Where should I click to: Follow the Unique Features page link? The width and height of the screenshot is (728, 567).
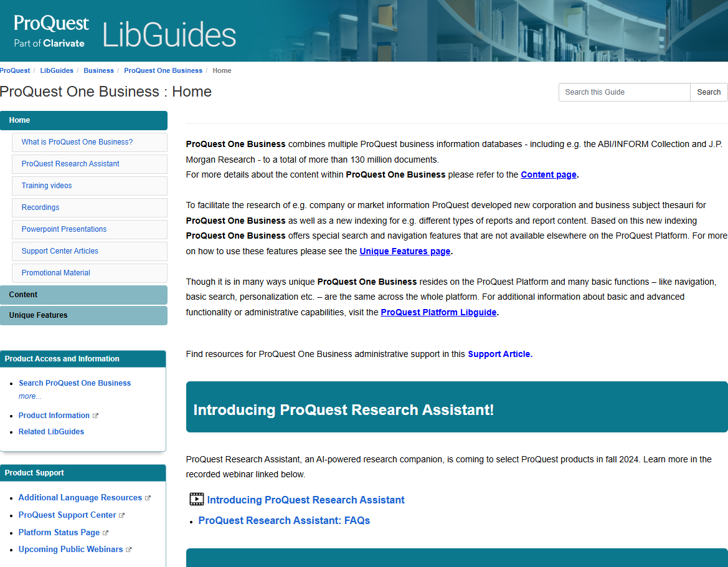(405, 251)
